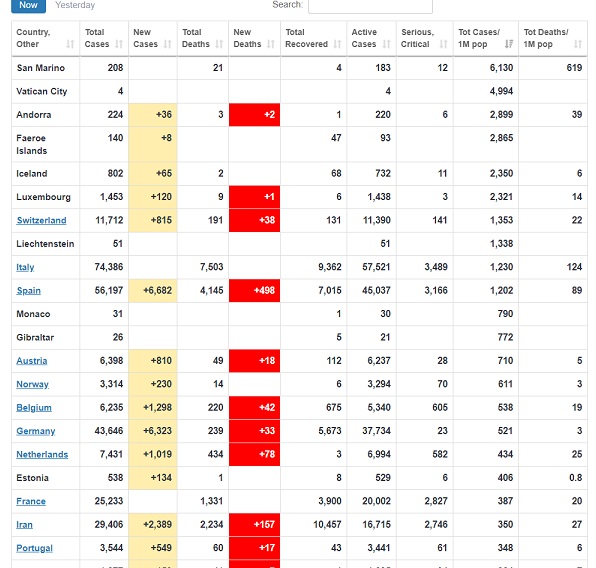
Task: Sort by Country, Other column arrows
Action: tap(70, 44)
